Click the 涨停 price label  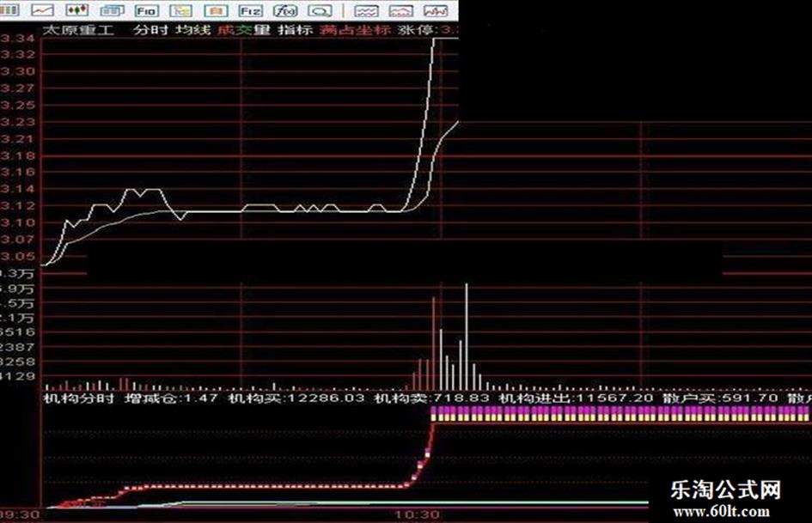[x=428, y=29]
